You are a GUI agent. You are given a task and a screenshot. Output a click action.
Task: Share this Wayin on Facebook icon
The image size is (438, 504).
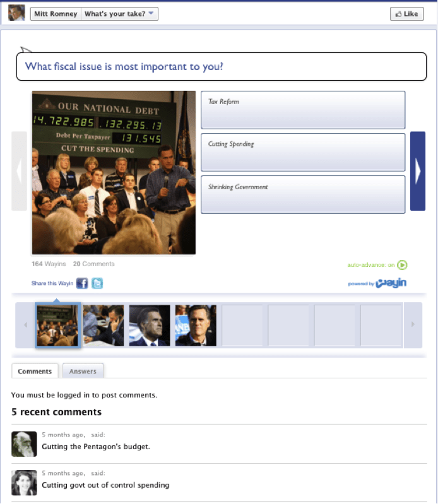tap(82, 283)
